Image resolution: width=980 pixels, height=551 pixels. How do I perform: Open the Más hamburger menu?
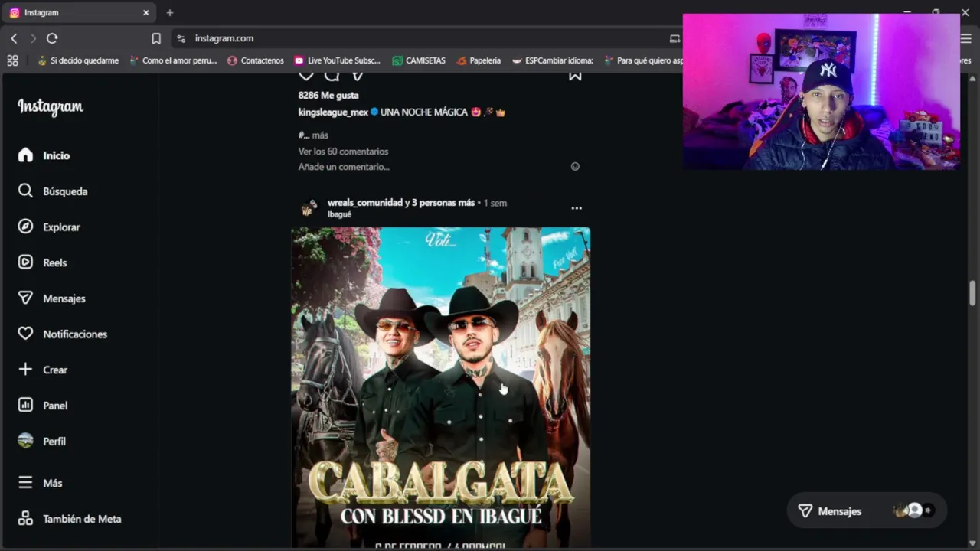40,483
